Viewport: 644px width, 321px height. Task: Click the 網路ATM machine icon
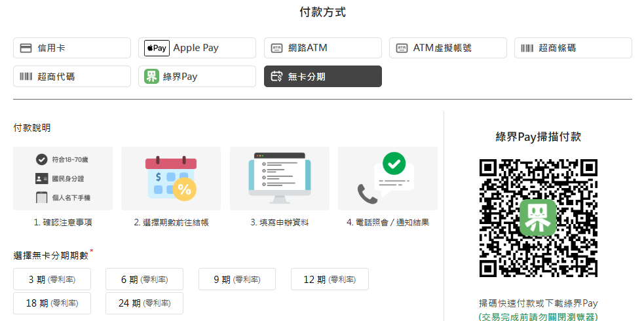277,48
